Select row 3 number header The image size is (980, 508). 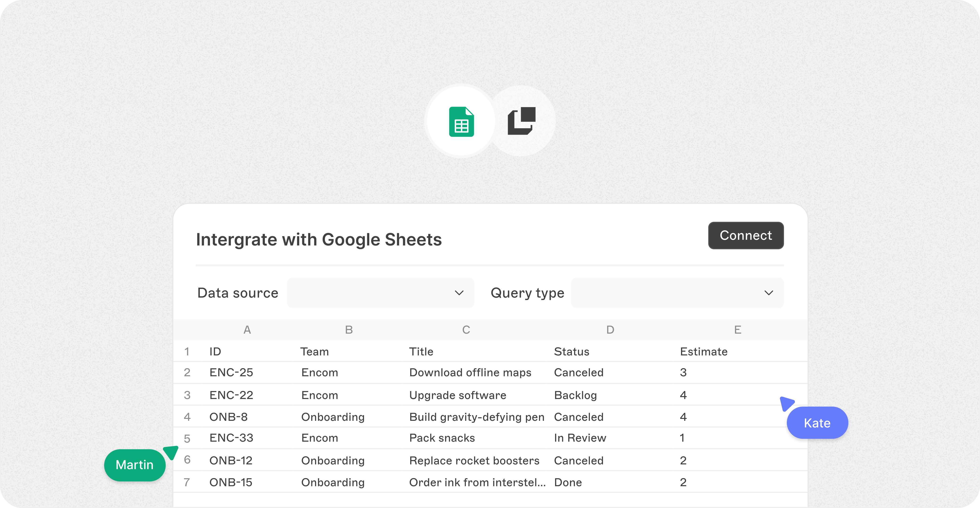[x=187, y=395]
